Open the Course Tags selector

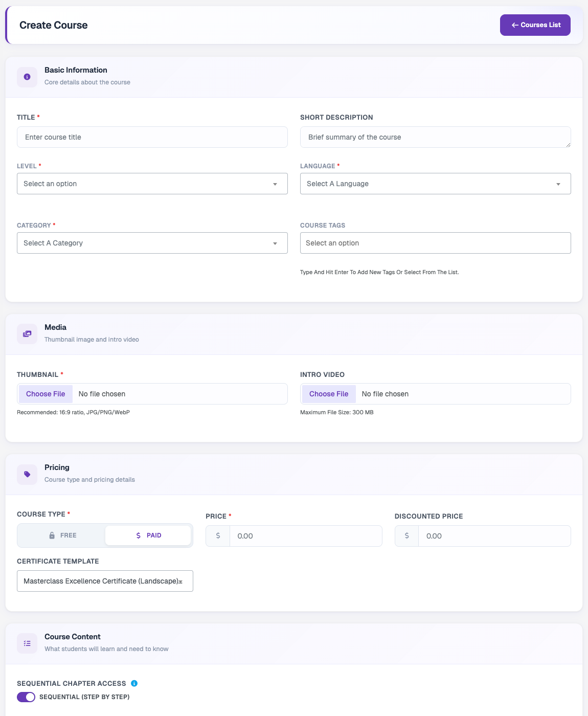[x=436, y=243]
